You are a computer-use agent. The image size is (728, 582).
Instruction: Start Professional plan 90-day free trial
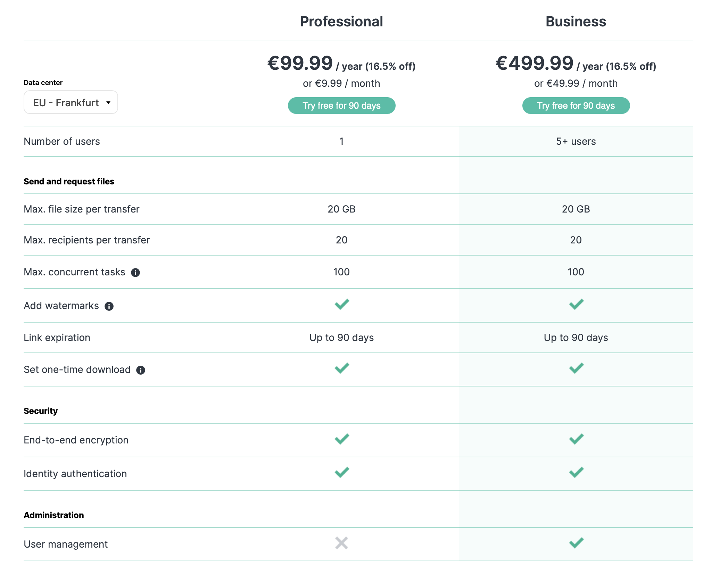point(341,106)
